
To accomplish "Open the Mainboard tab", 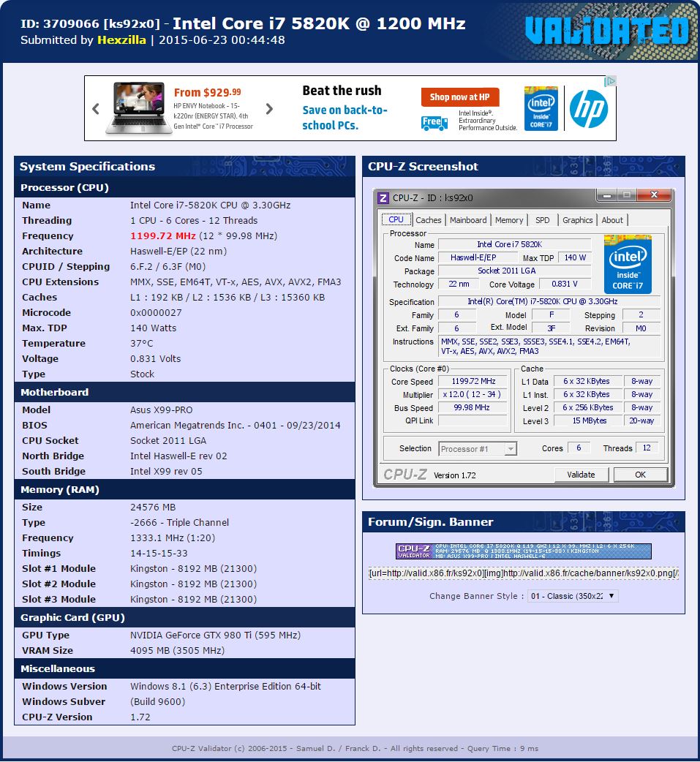I will 468,220.
